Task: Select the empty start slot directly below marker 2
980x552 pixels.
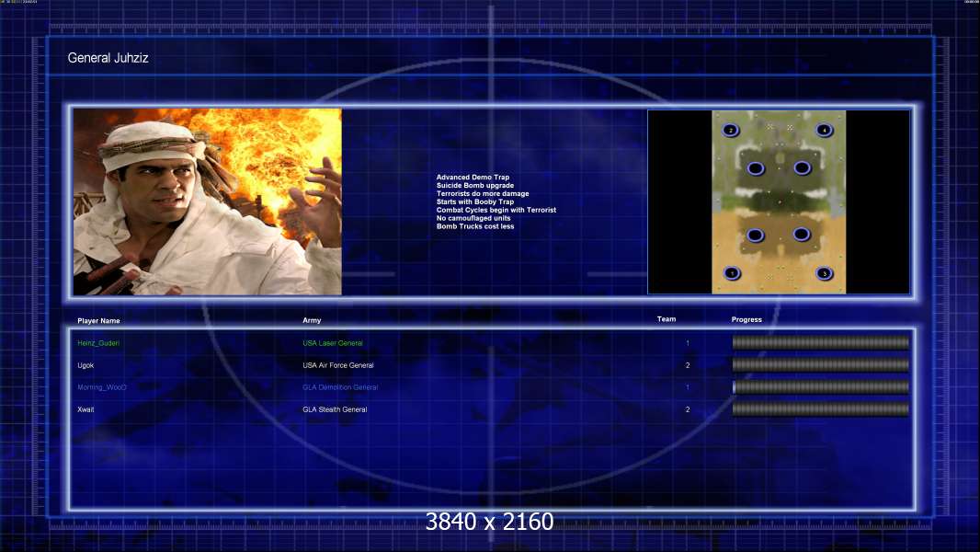Action: pos(756,168)
